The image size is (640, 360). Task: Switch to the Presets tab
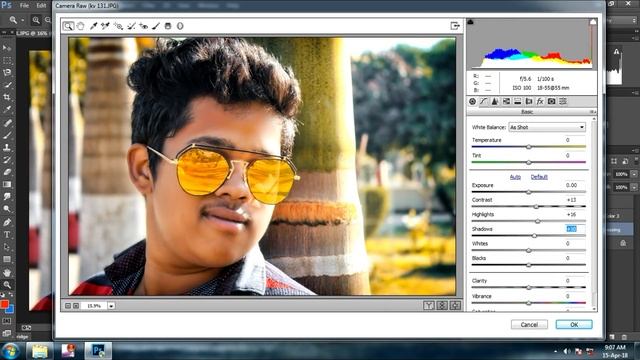pyautogui.click(x=563, y=101)
